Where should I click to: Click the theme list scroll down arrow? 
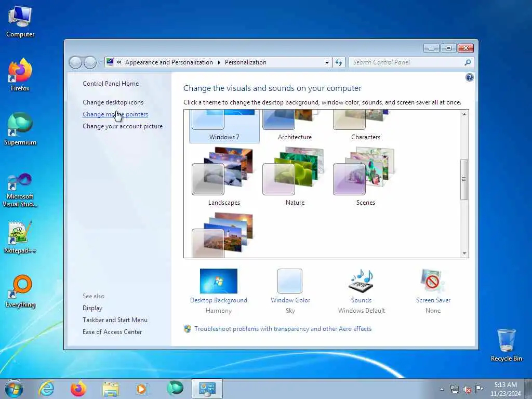tap(464, 254)
